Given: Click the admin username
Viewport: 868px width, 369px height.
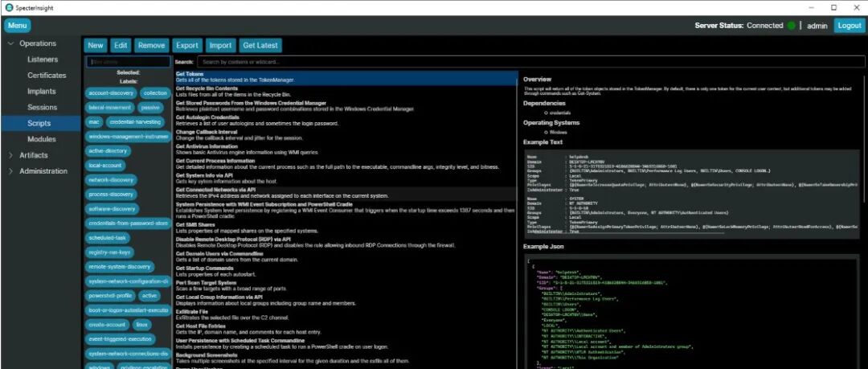Looking at the screenshot, I should [817, 26].
